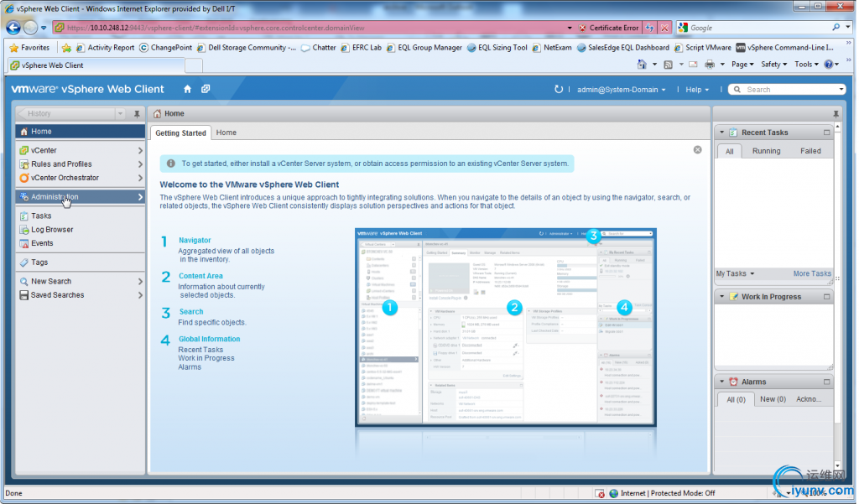Click the Print toolbar icon
The image size is (859, 504).
[x=710, y=65]
